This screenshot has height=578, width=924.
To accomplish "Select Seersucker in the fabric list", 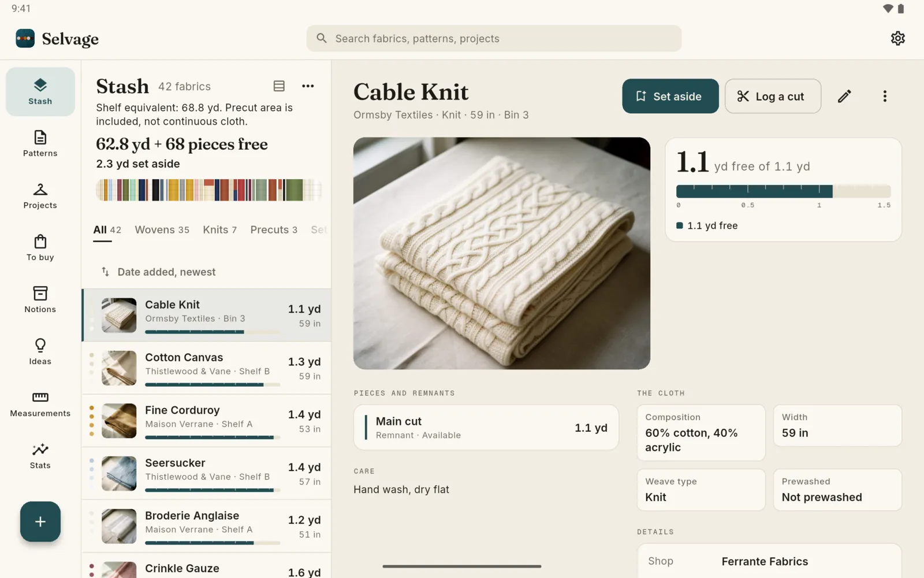I will click(207, 473).
